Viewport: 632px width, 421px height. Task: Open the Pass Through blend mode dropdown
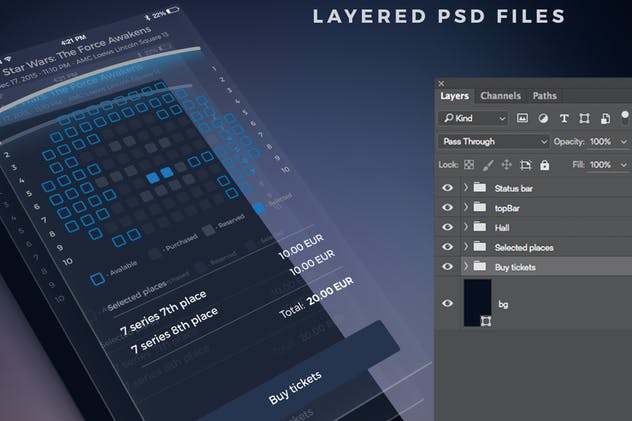pyautogui.click(x=493, y=142)
